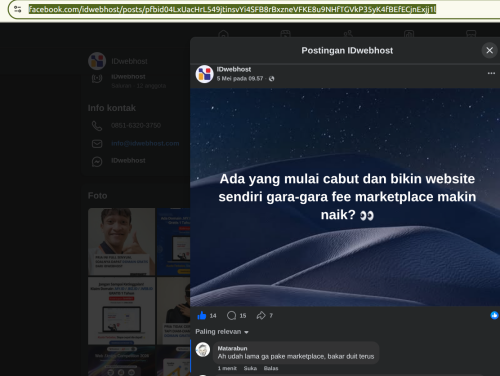The height and width of the screenshot is (376, 500).
Task: Open the IDwebhost author name link in post
Action: coord(234,69)
